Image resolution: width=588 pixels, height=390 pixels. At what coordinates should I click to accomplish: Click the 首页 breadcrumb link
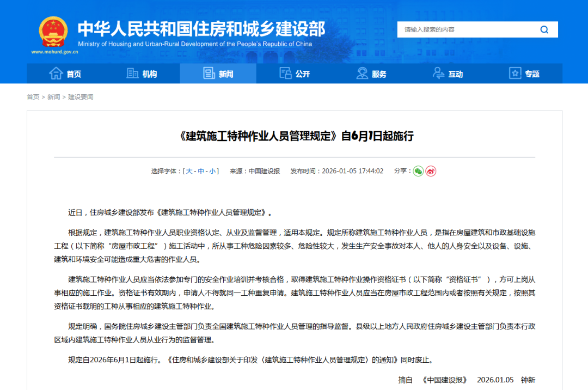point(33,97)
